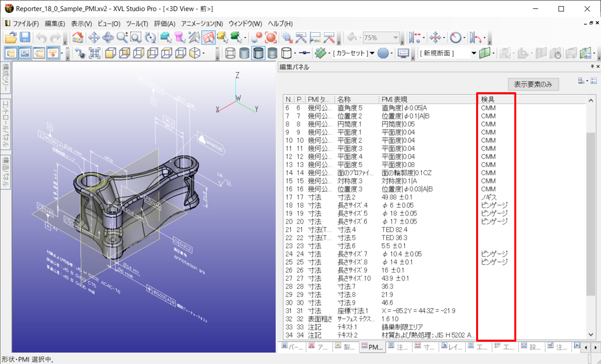Screen dimensions: 601x364
Task: Click the green cross-section plane icon
Action: 485,53
